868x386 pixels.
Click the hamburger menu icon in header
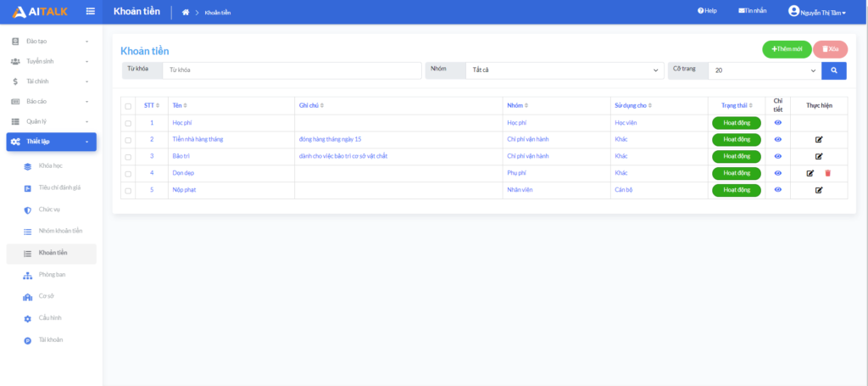tap(90, 11)
